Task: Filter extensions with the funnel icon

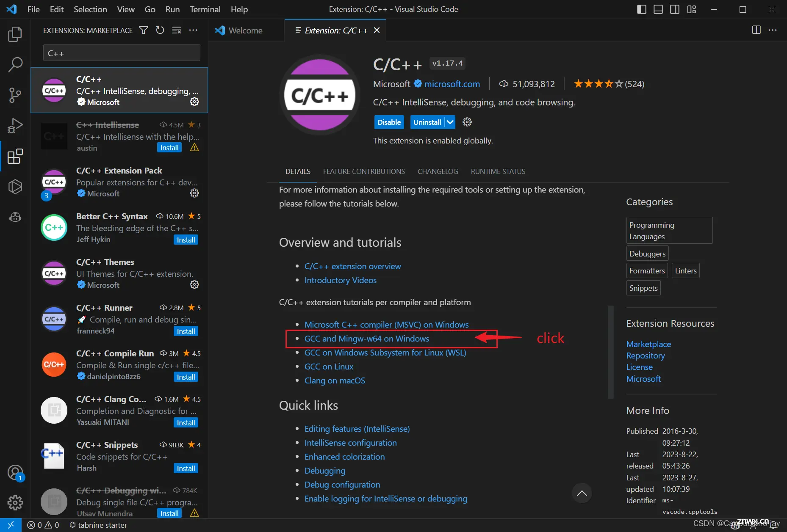Action: [x=144, y=30]
